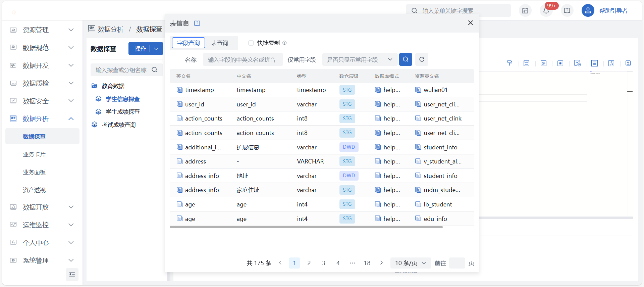644x287 pixels.
Task: Click the run fast-forward icon in toolbar
Action: 543,63
